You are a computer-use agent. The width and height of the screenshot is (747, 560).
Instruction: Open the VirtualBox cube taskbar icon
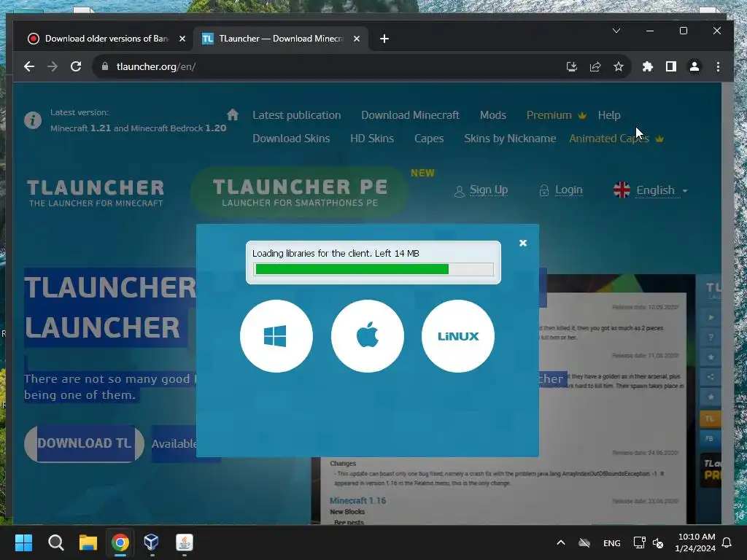coord(152,542)
